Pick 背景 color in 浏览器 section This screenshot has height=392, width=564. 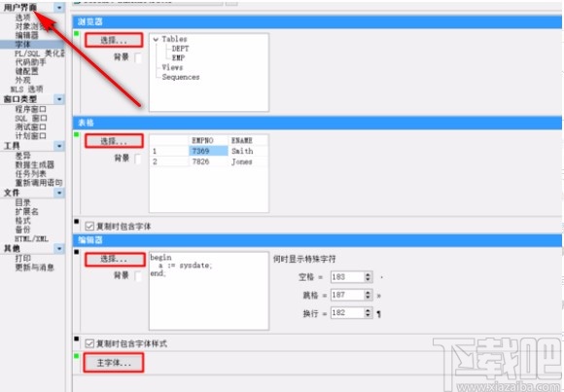(x=138, y=57)
